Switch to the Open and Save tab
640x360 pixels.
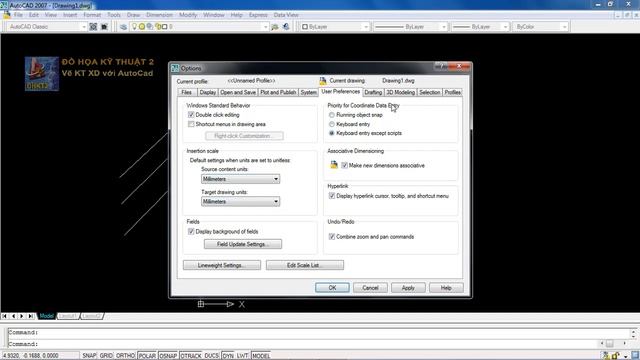(238, 92)
